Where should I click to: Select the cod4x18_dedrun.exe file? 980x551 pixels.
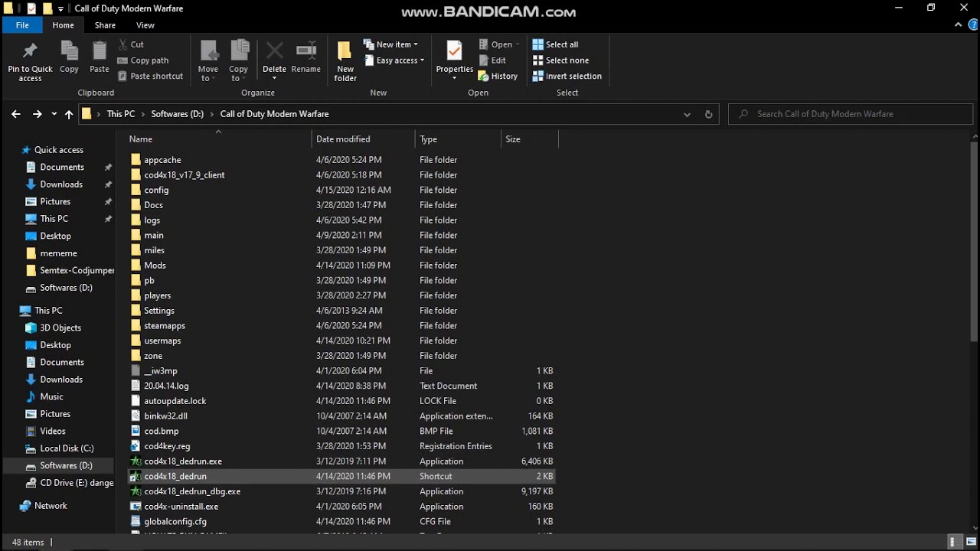(183, 461)
